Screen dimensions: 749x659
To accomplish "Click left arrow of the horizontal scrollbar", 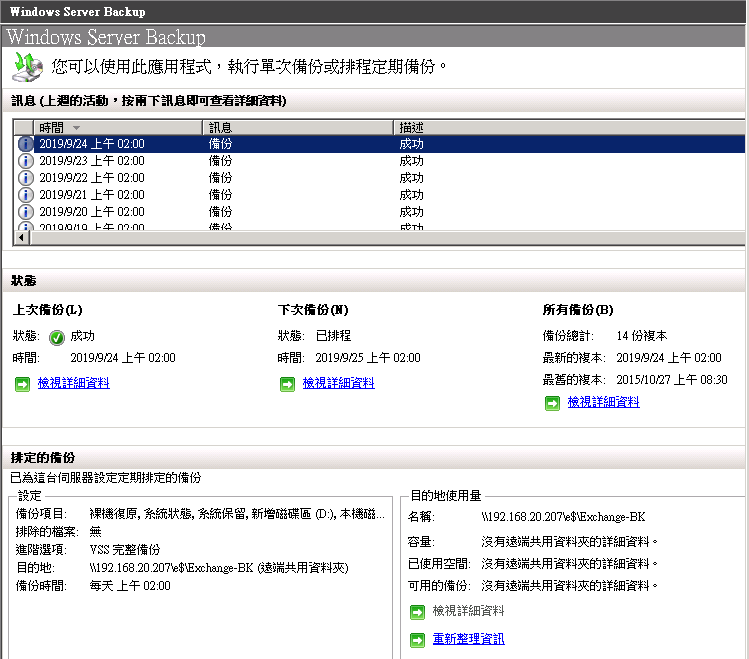I will pos(21,237).
